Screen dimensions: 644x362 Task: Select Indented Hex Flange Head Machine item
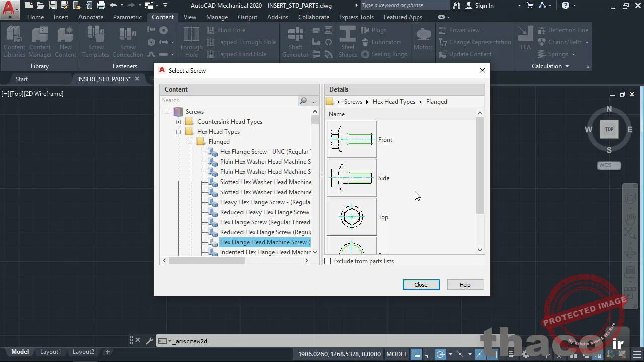coord(265,252)
